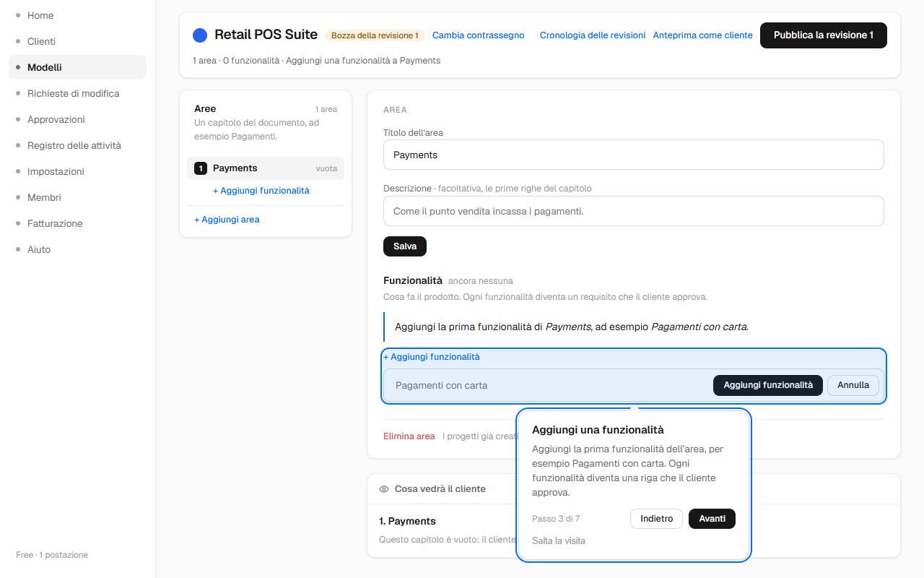This screenshot has width=924, height=578.
Task: Go to Clienti in the sidebar
Action: click(77, 41)
